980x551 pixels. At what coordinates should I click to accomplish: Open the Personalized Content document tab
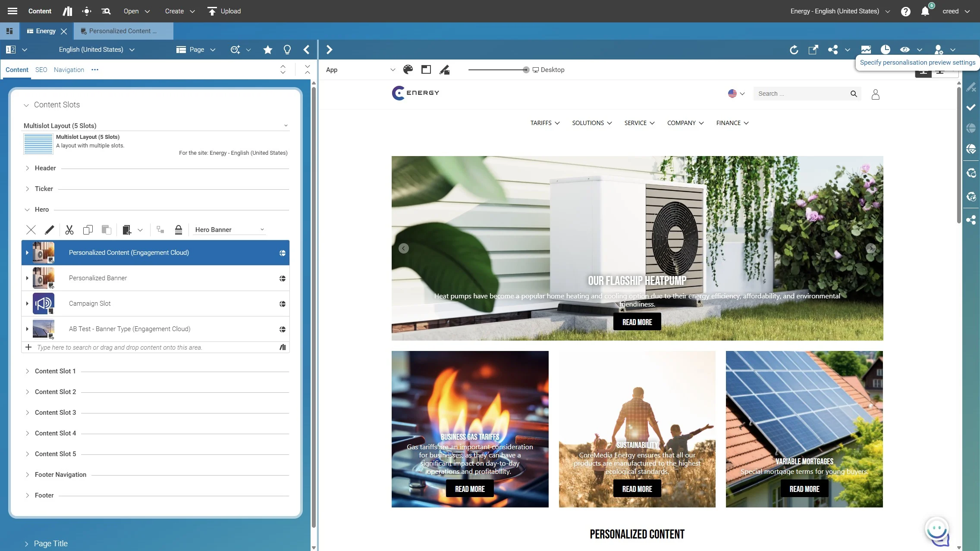(x=122, y=31)
